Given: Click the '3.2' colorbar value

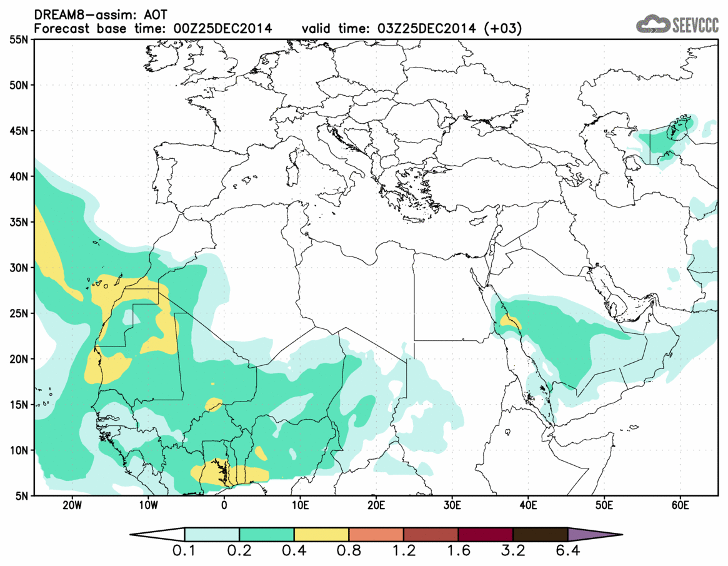Looking at the screenshot, I should [x=513, y=551].
